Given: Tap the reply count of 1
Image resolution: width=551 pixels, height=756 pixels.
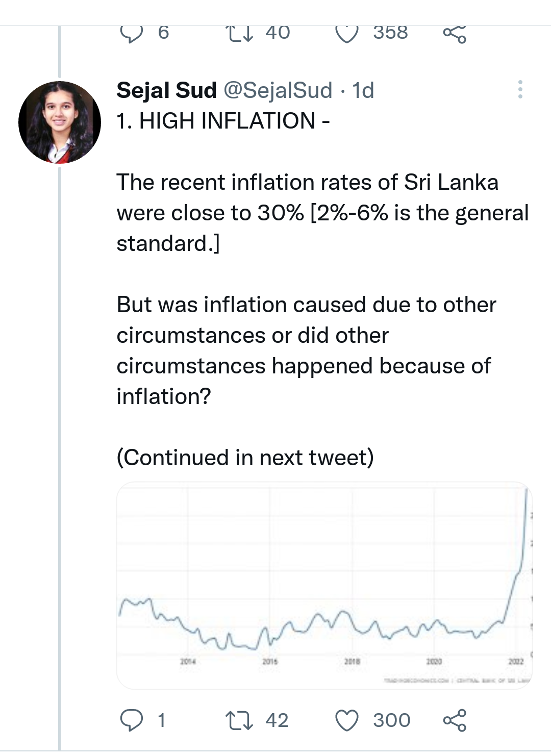Looking at the screenshot, I should [161, 720].
